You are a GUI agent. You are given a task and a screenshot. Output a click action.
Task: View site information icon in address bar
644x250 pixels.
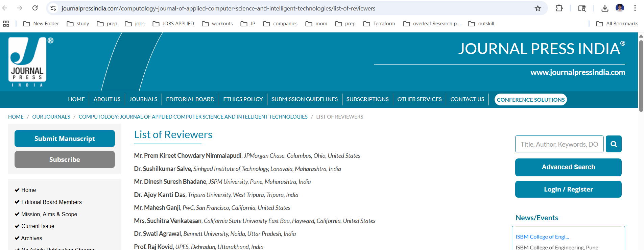53,8
